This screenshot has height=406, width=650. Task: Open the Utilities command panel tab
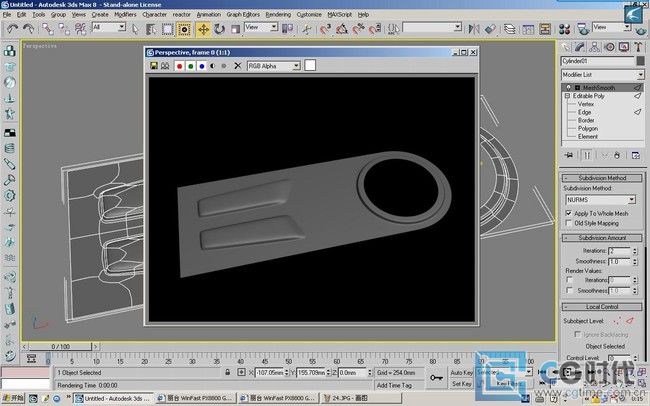coord(638,47)
